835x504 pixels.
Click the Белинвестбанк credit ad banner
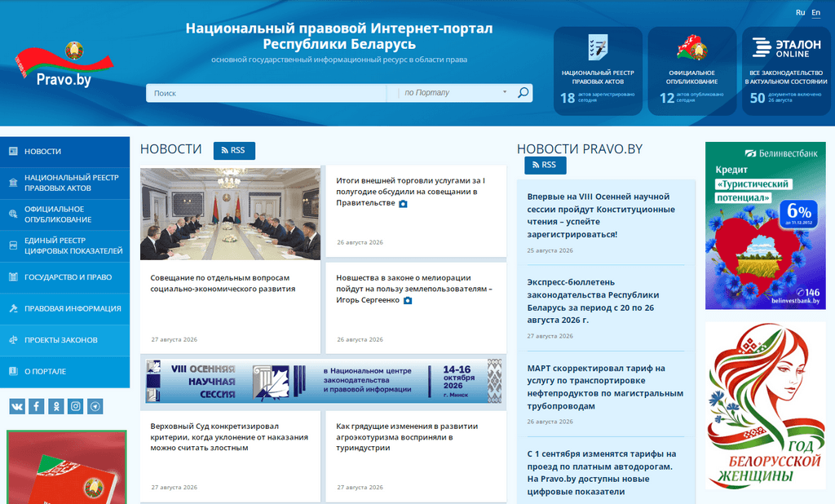765,225
